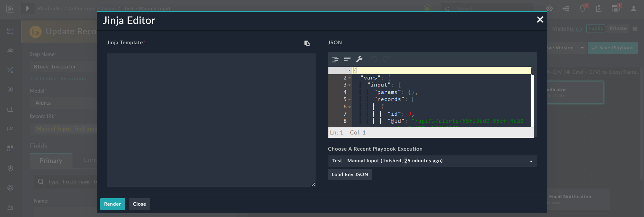Collapse the "input" fold arrow on line 3
This screenshot has width=644, height=217.
tap(350, 85)
